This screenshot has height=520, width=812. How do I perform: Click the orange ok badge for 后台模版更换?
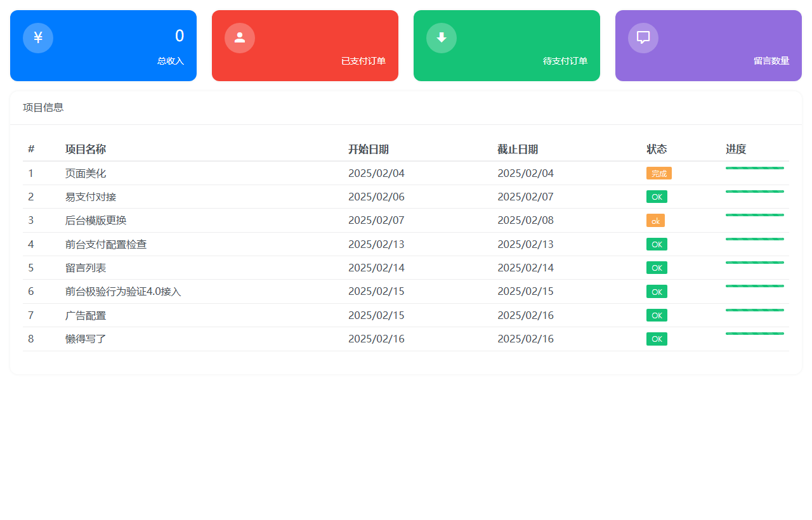655,221
